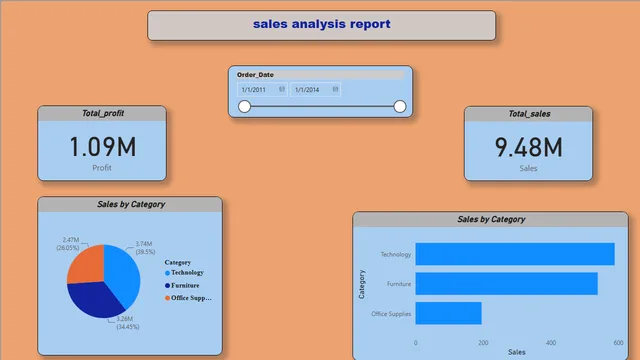Screen dimensions: 640x360
Task: Click the 3.26M (34.45%) data label
Action: click(127, 322)
